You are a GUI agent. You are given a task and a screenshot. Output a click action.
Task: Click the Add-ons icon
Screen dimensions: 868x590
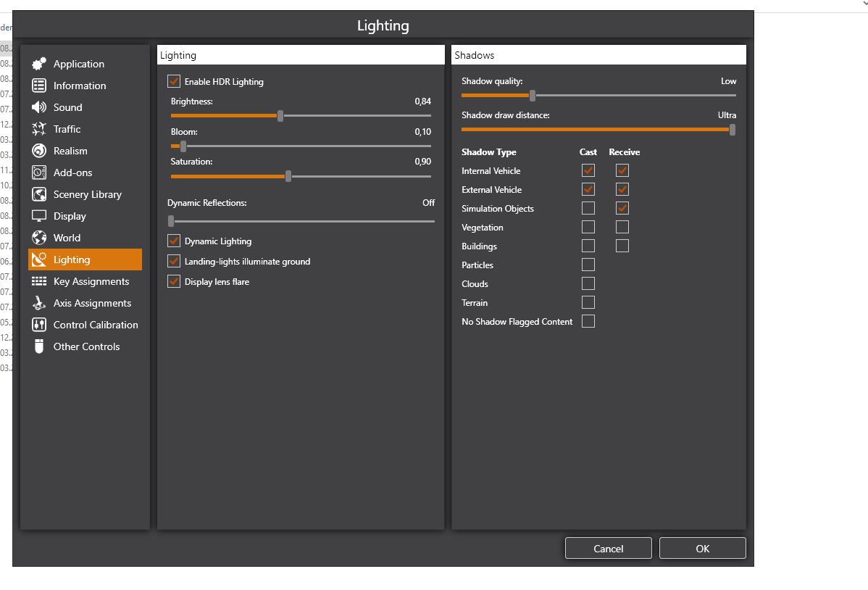pos(38,173)
